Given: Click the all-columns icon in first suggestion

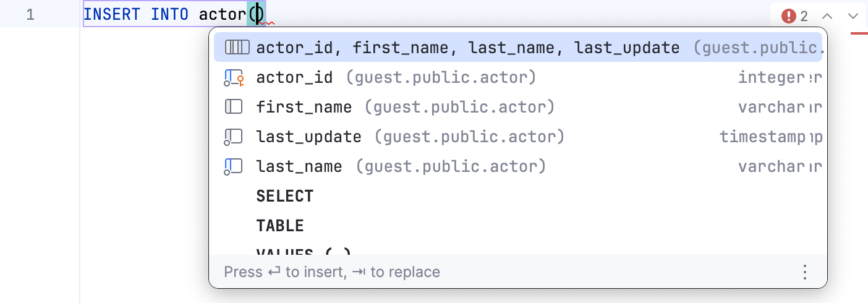Looking at the screenshot, I should pyautogui.click(x=237, y=48).
